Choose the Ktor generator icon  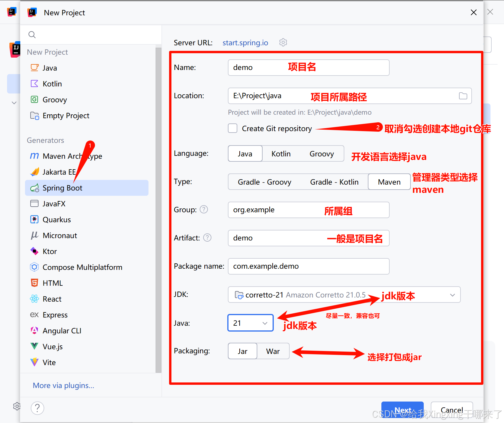34,251
